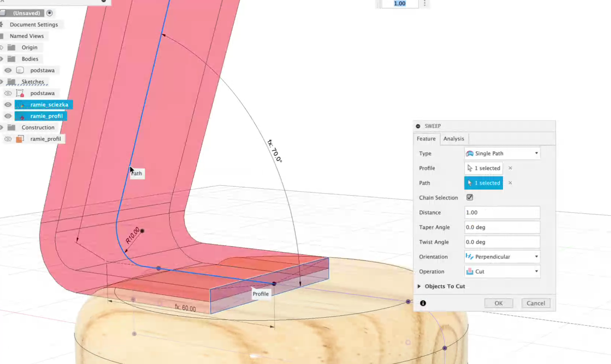Hide the ramie_sciezka sketch via eye icon
611x364 pixels.
tap(8, 104)
